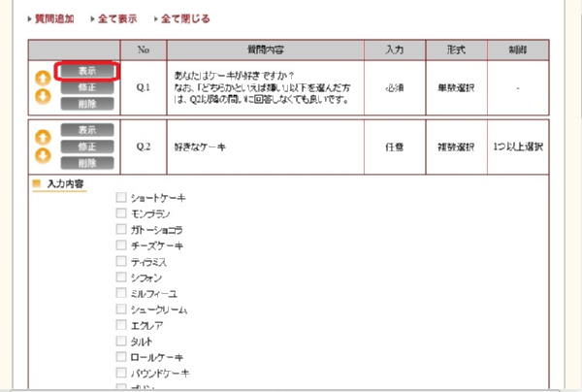
Task: Show Q.1 details with the 表示 button
Action: click(x=87, y=71)
